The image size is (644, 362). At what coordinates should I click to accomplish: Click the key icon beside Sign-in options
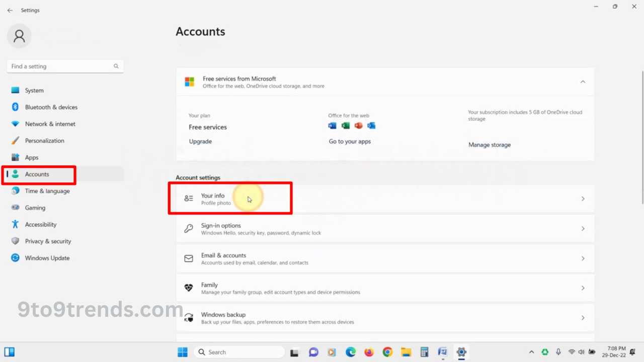point(189,228)
